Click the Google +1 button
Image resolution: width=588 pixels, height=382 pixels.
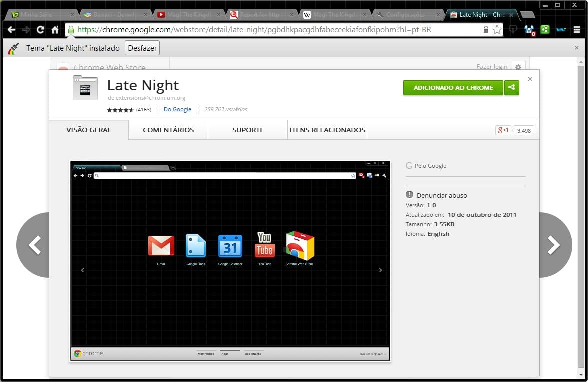pos(503,130)
